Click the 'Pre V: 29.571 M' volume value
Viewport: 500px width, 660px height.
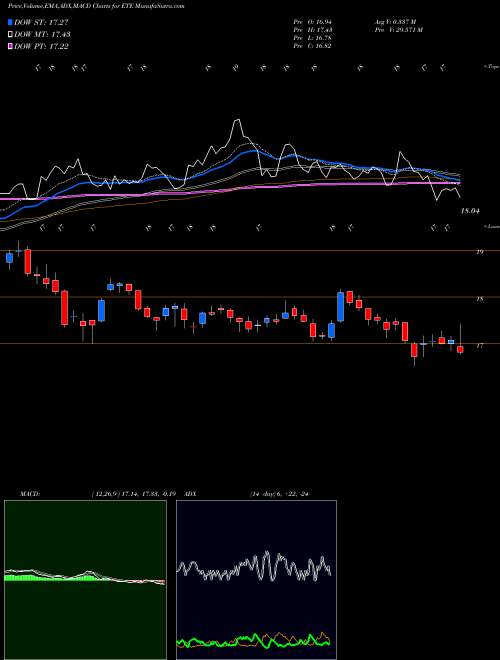click(x=398, y=30)
